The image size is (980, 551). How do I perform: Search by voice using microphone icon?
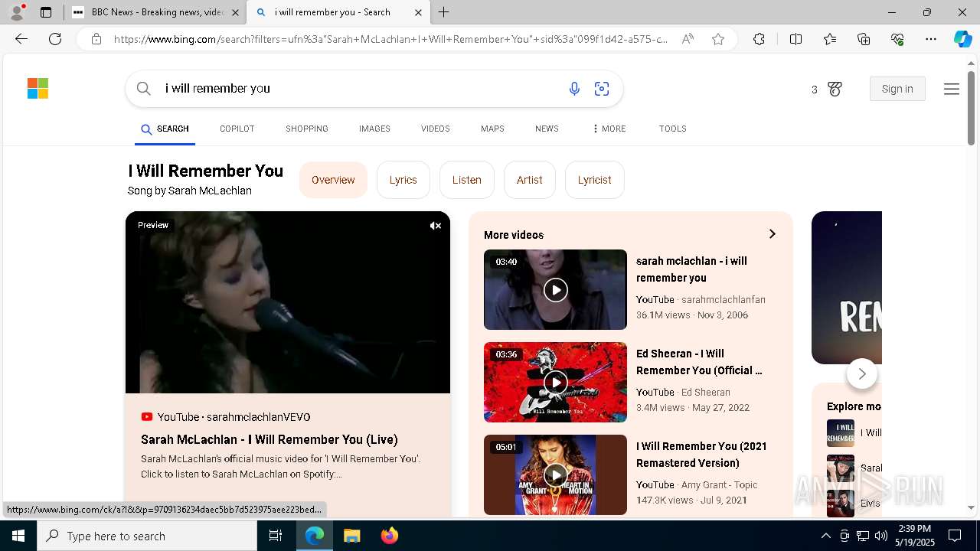[574, 89]
